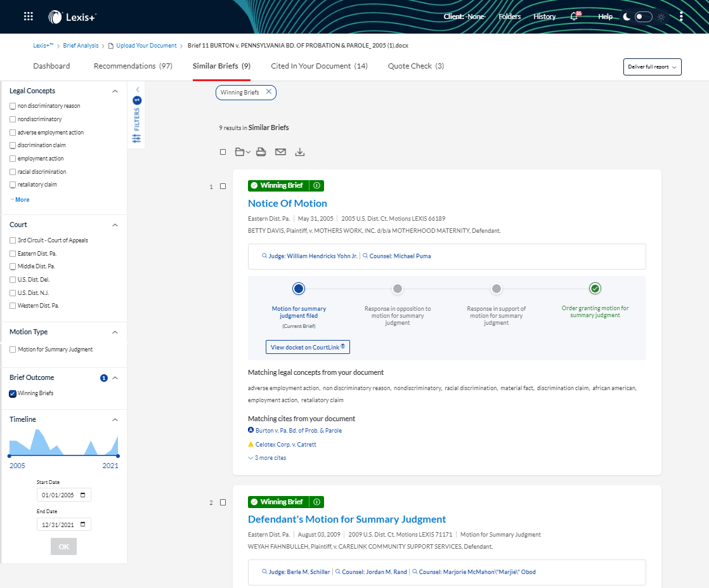The image size is (709, 588).
Task: Click the notifications bell icon
Action: (574, 16)
